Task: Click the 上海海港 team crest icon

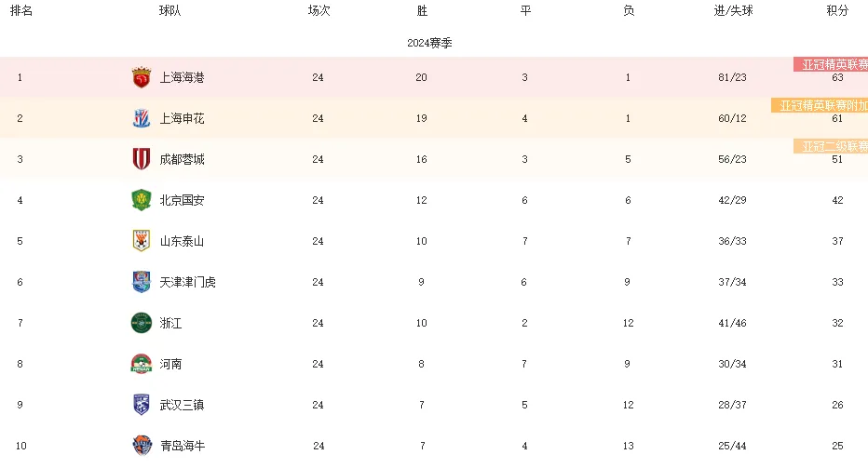Action: tap(142, 77)
